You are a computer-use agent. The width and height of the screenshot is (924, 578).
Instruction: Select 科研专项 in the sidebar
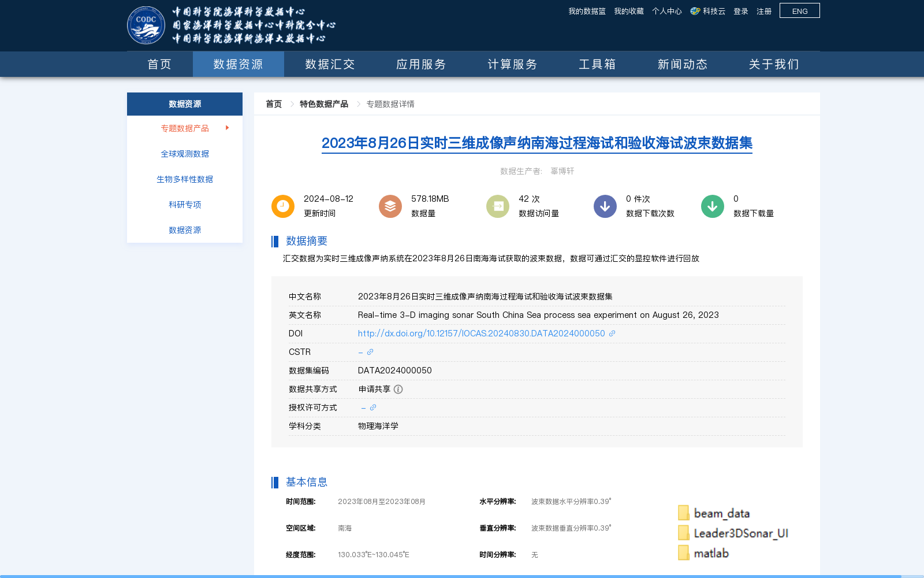tap(185, 205)
